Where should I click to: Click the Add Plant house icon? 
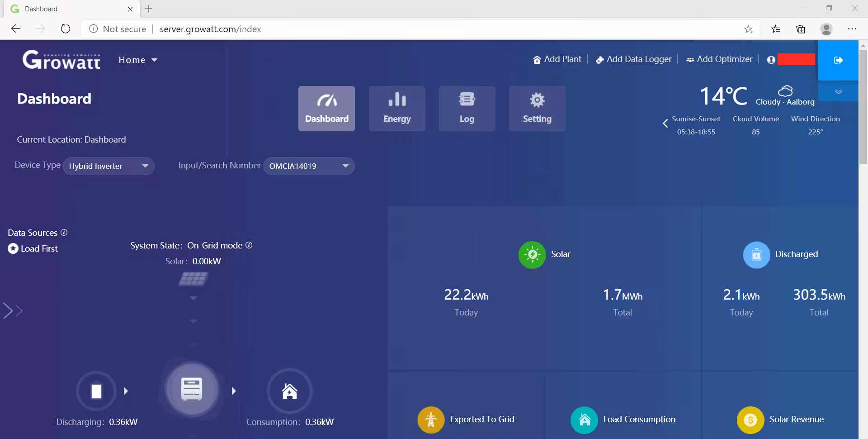(x=537, y=60)
